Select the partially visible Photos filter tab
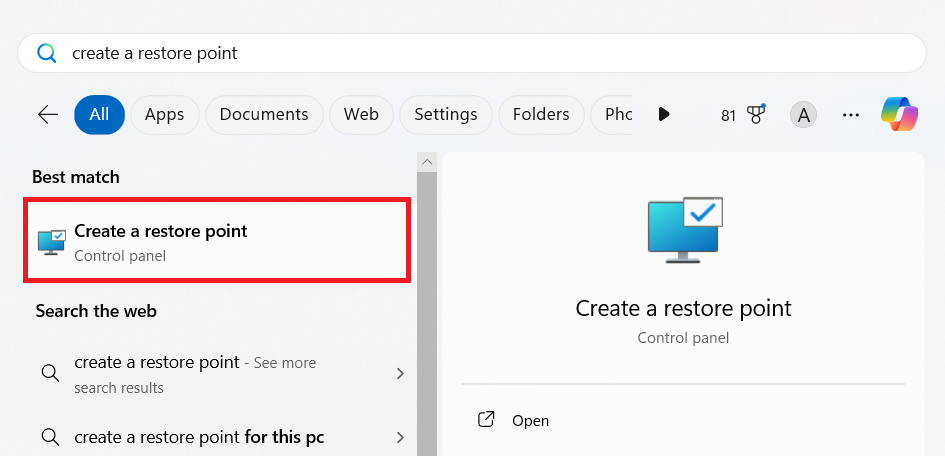The height and width of the screenshot is (456, 945). pyautogui.click(x=611, y=114)
